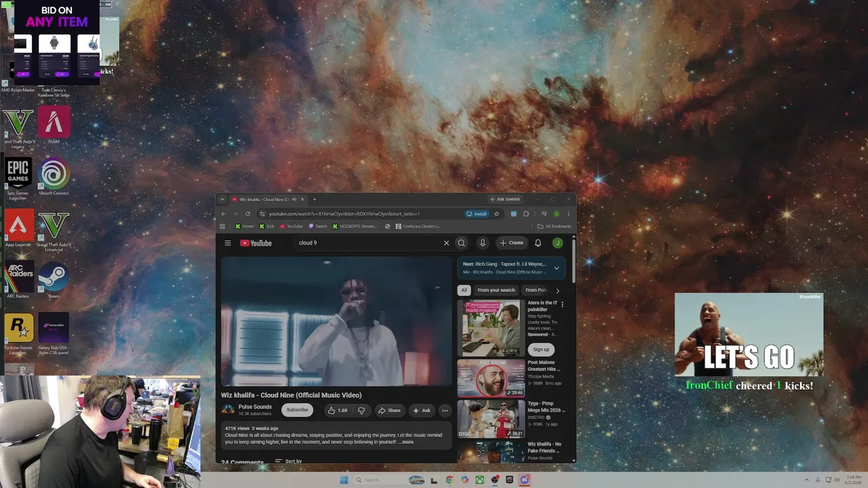Start voice search with the microphone

click(483, 243)
